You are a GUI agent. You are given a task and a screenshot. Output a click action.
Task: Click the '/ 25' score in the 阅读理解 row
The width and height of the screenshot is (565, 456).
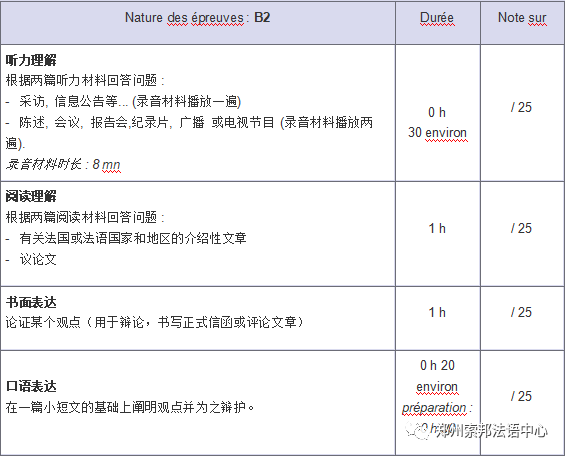pyautogui.click(x=521, y=228)
